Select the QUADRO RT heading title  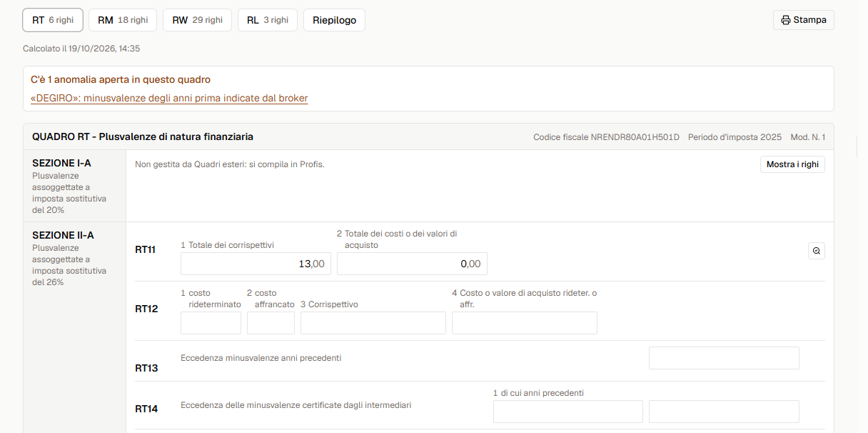(x=143, y=136)
